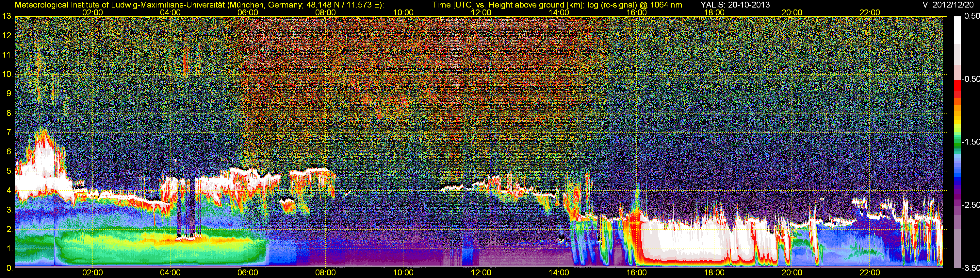Click the 18:00 label on bottom time axis

(x=714, y=273)
